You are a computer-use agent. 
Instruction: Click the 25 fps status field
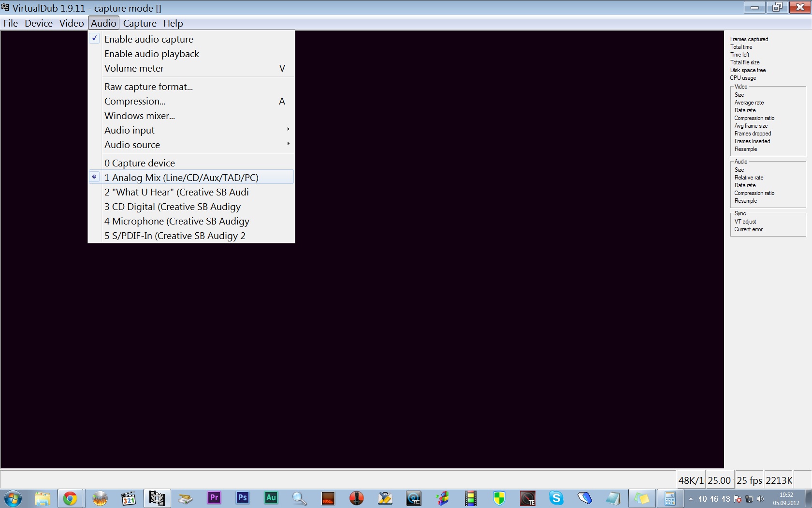click(749, 480)
